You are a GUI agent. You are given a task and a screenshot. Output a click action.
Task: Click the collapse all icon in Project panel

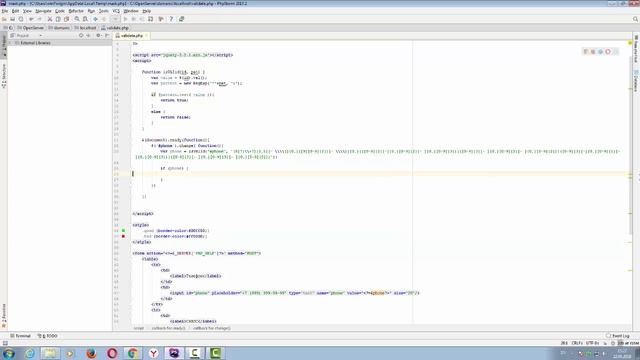coord(89,36)
